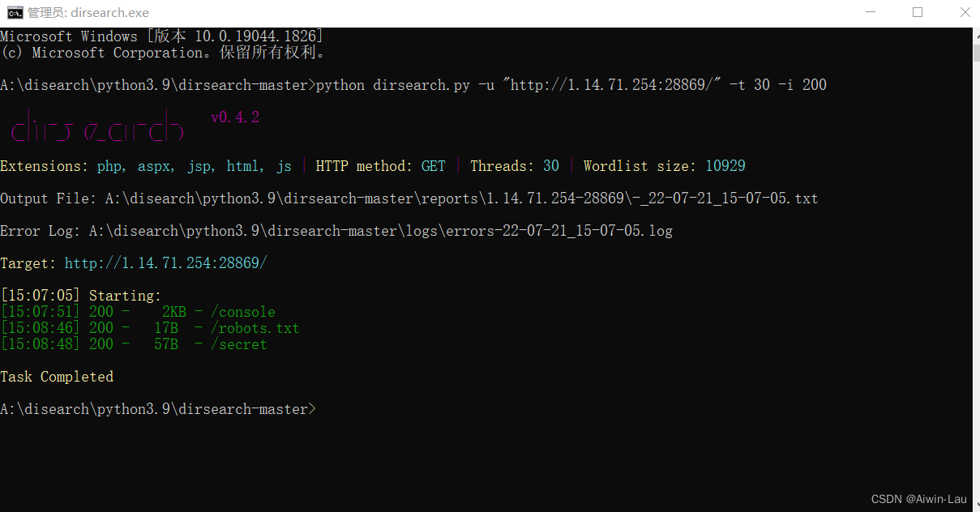
Task: Click the /secret discovered path
Action: (x=238, y=343)
